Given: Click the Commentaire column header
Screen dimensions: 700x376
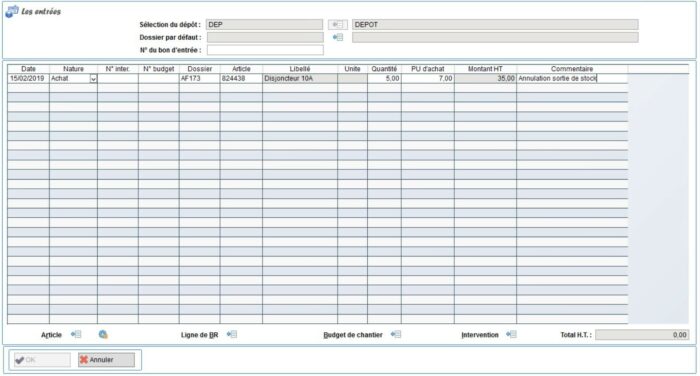Looking at the screenshot, I should click(x=572, y=69).
